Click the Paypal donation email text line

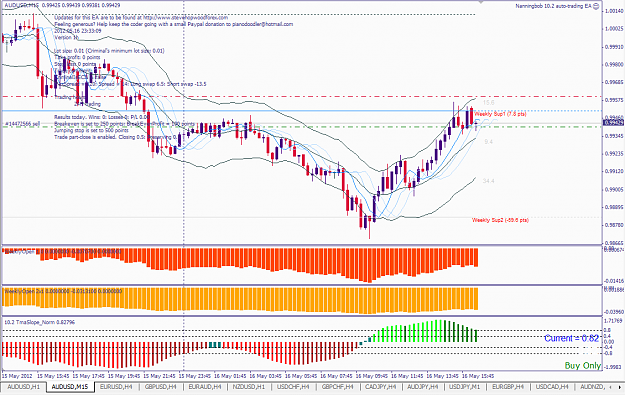[174, 24]
